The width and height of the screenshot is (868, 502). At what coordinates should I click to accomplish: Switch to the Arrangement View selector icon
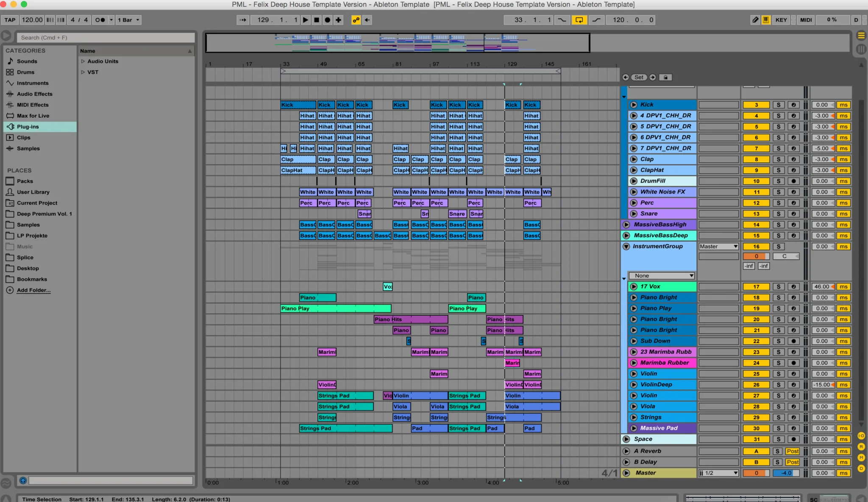pos(861,35)
